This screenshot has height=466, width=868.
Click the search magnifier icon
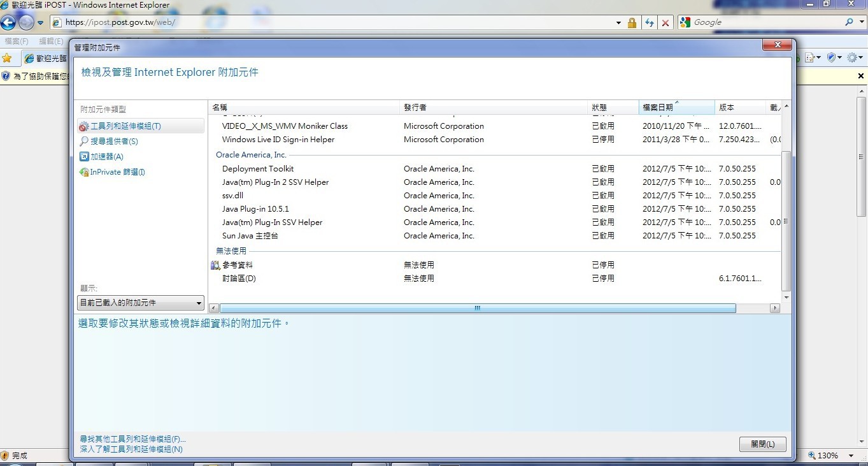[849, 22]
